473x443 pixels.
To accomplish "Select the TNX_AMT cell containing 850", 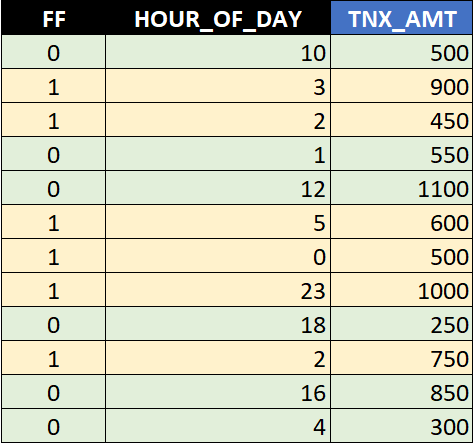I will click(x=402, y=392).
